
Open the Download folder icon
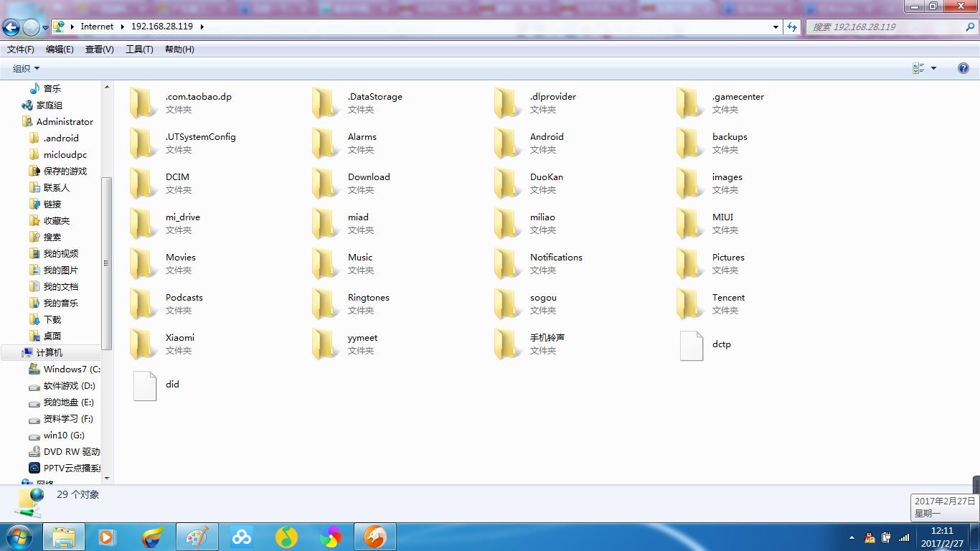[326, 184]
